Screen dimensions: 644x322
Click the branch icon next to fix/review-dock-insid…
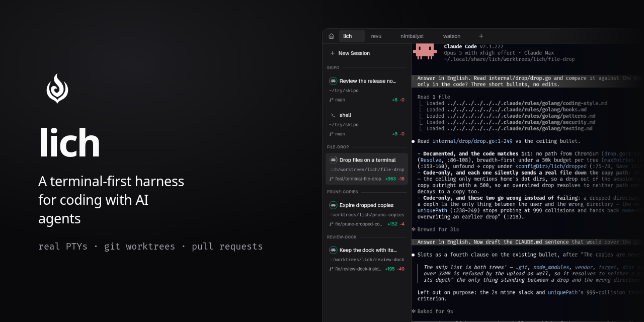point(332,269)
